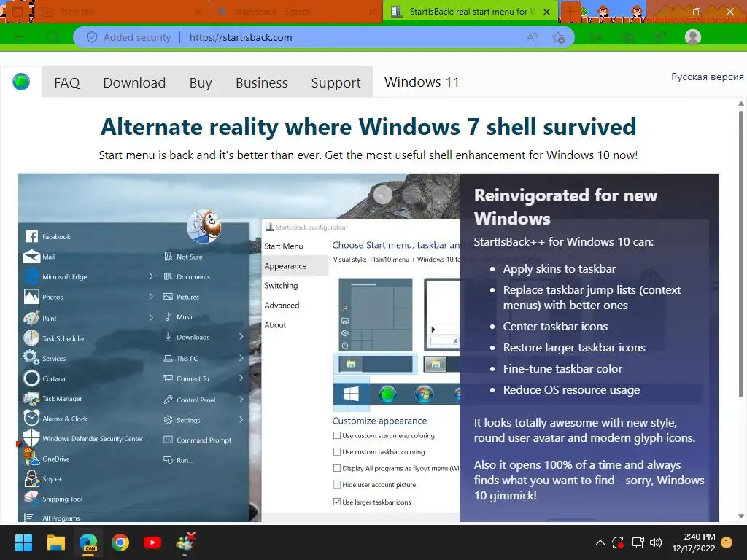Switch to Русская версия language
Image resolution: width=747 pixels, height=560 pixels.
click(x=707, y=77)
